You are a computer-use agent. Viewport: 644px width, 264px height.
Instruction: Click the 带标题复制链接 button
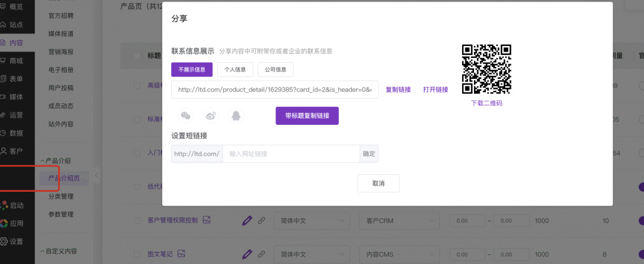point(307,115)
